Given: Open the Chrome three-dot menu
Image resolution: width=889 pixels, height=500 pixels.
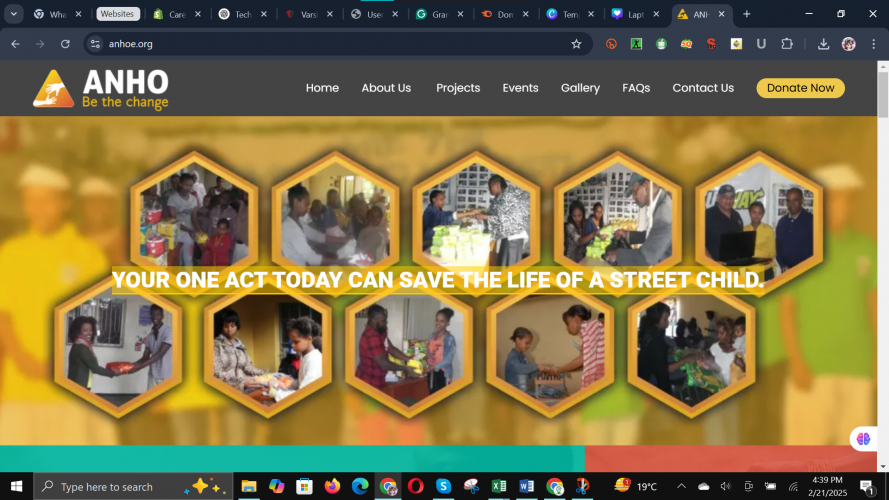Looking at the screenshot, I should tap(873, 44).
